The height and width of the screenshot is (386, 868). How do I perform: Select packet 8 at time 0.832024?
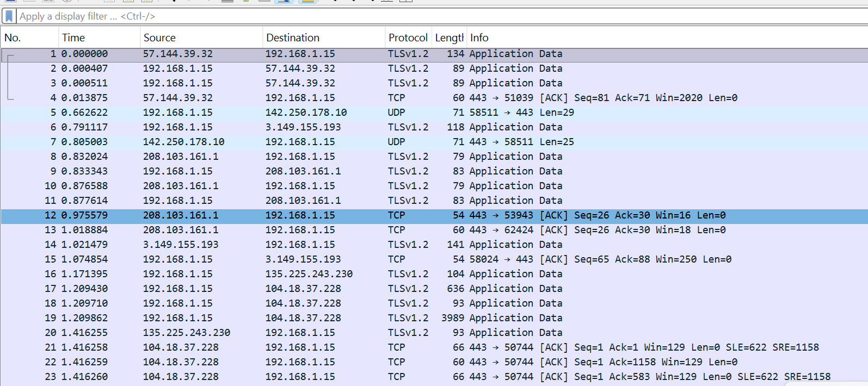(434, 157)
